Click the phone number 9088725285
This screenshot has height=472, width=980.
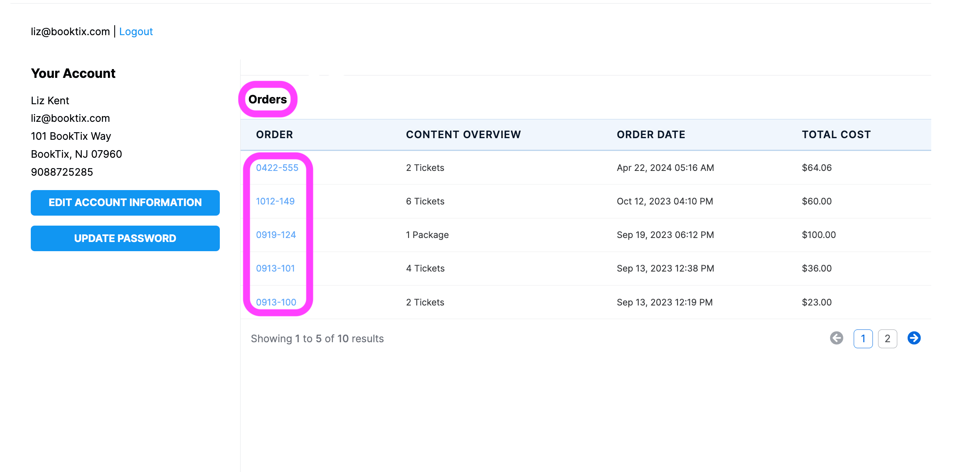pos(62,172)
